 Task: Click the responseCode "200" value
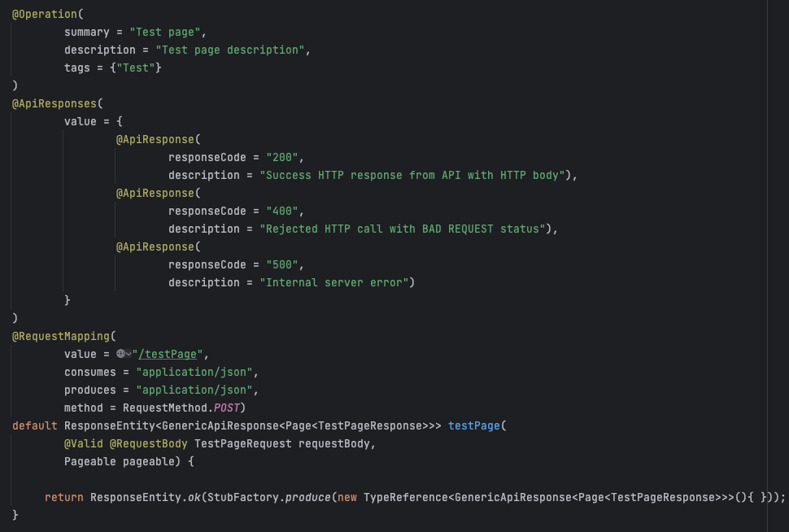click(282, 157)
